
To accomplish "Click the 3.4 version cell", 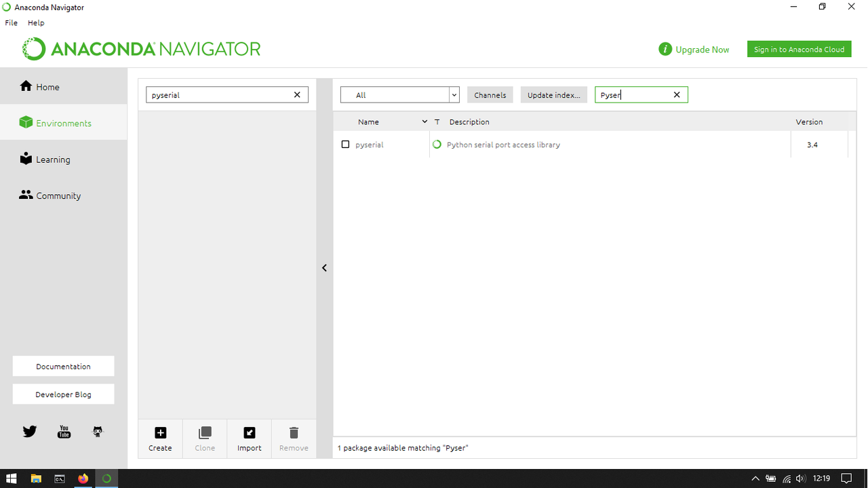I will click(812, 145).
